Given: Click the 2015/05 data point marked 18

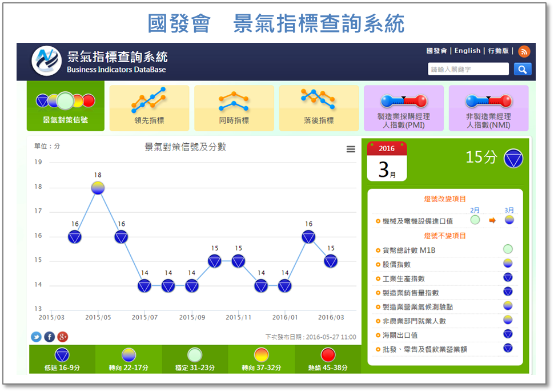Looking at the screenshot, I should (x=98, y=187).
